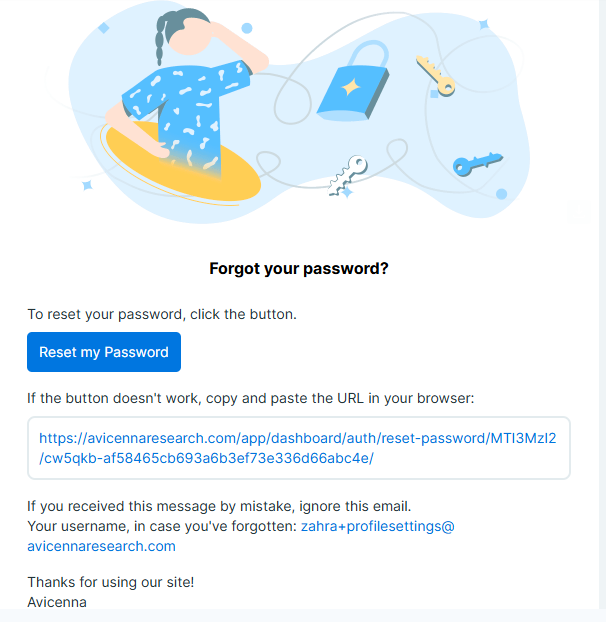Image resolution: width=606 pixels, height=622 pixels.
Task: Click the "Your username, in case you've forgotten" text
Action: click(162, 526)
